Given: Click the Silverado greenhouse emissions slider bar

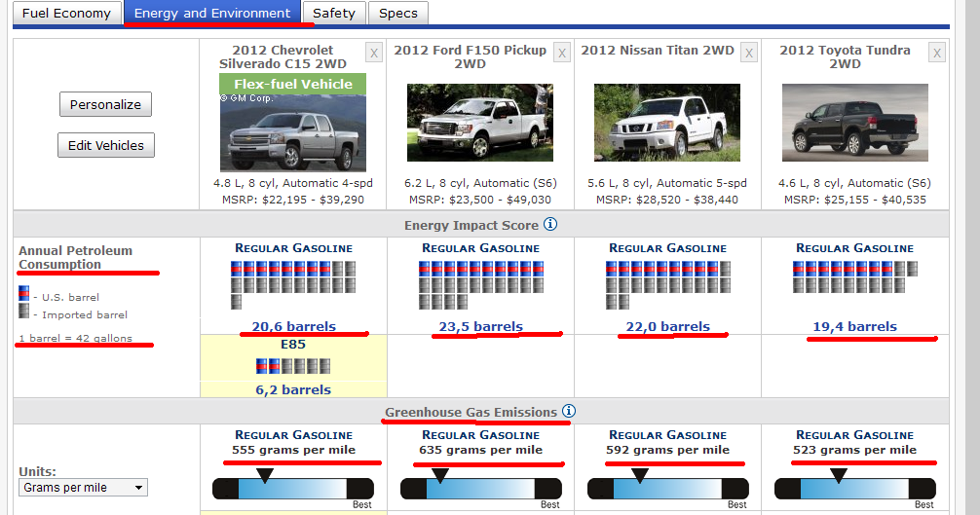Looking at the screenshot, I should point(293,489).
